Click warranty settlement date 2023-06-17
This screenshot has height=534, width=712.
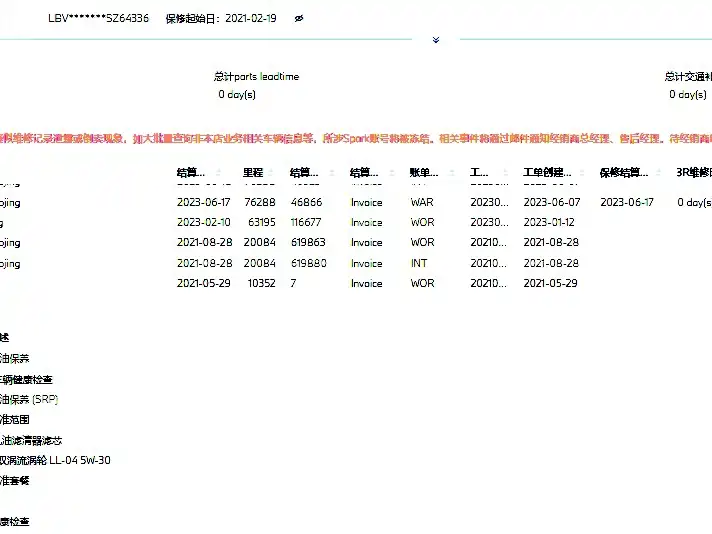pos(627,202)
